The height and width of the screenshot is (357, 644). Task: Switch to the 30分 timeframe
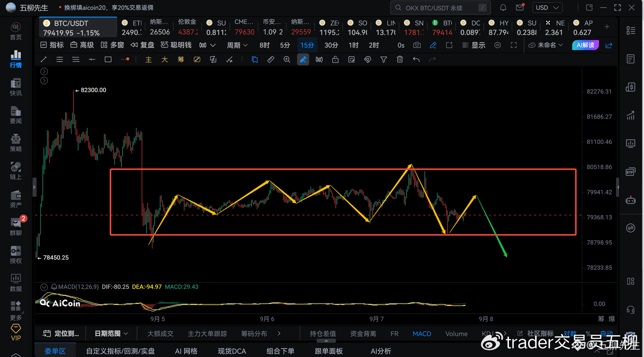click(x=331, y=45)
